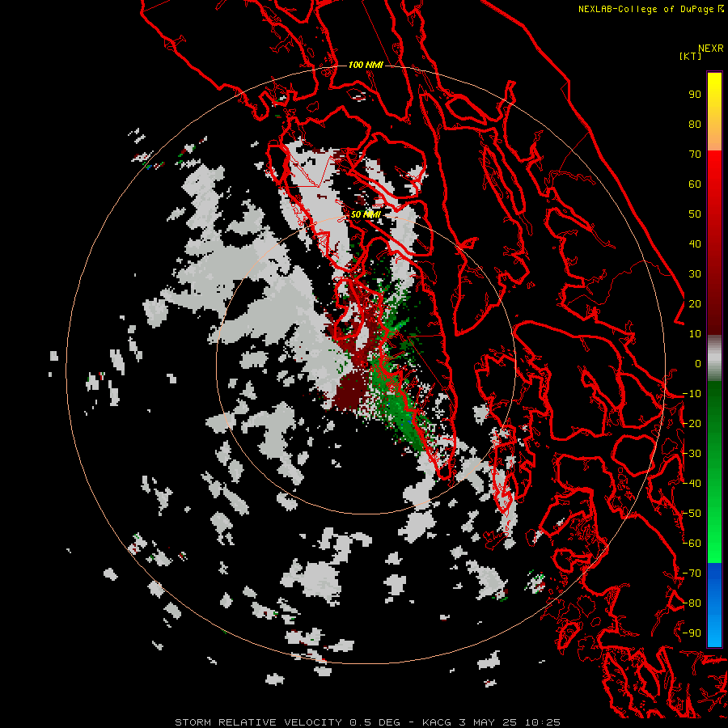728x728 pixels.
Task: Select the 0 scale value
Action: (x=698, y=364)
